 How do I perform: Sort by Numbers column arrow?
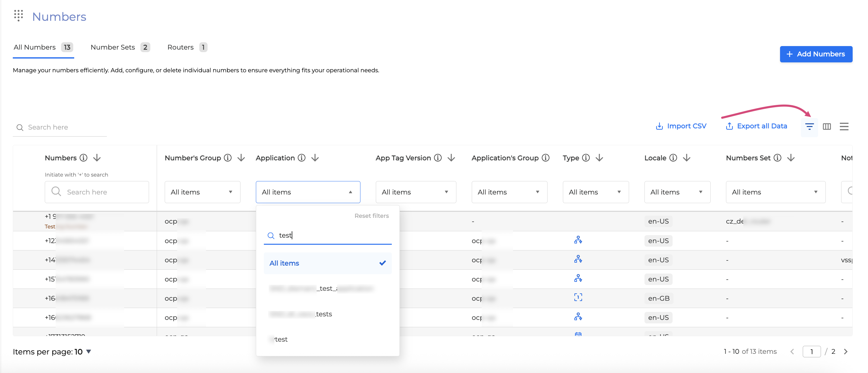tap(97, 158)
